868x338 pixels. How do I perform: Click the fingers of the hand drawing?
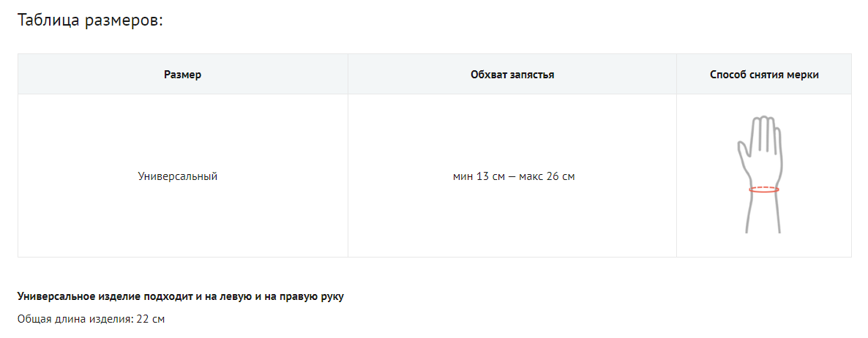(766, 130)
